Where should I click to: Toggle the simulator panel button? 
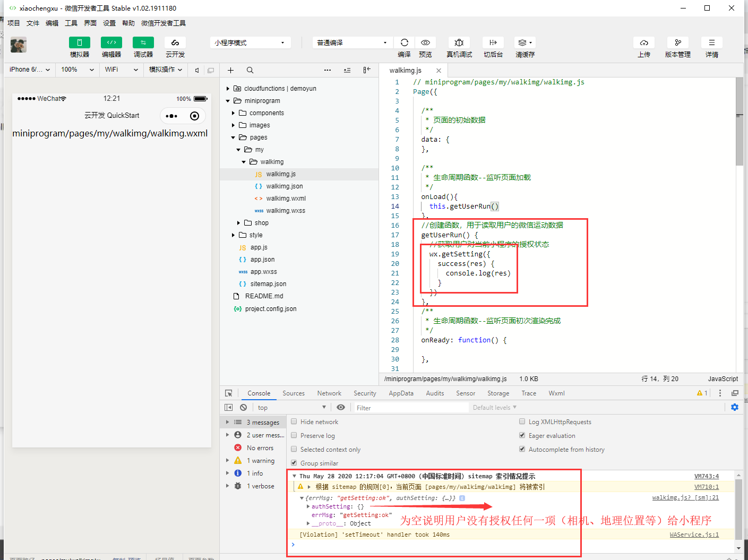tap(80, 42)
